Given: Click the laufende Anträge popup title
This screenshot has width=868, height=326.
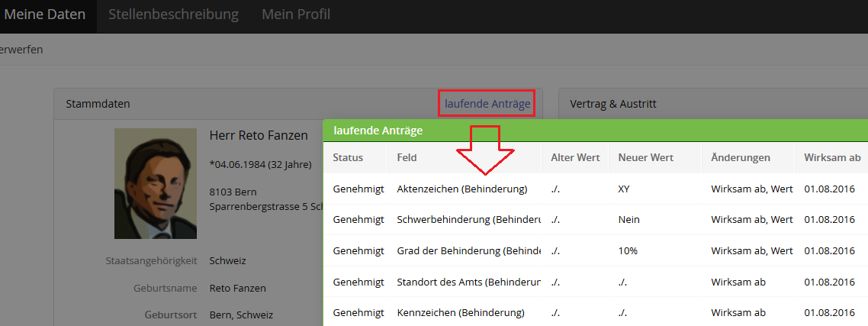Looking at the screenshot, I should [378, 131].
